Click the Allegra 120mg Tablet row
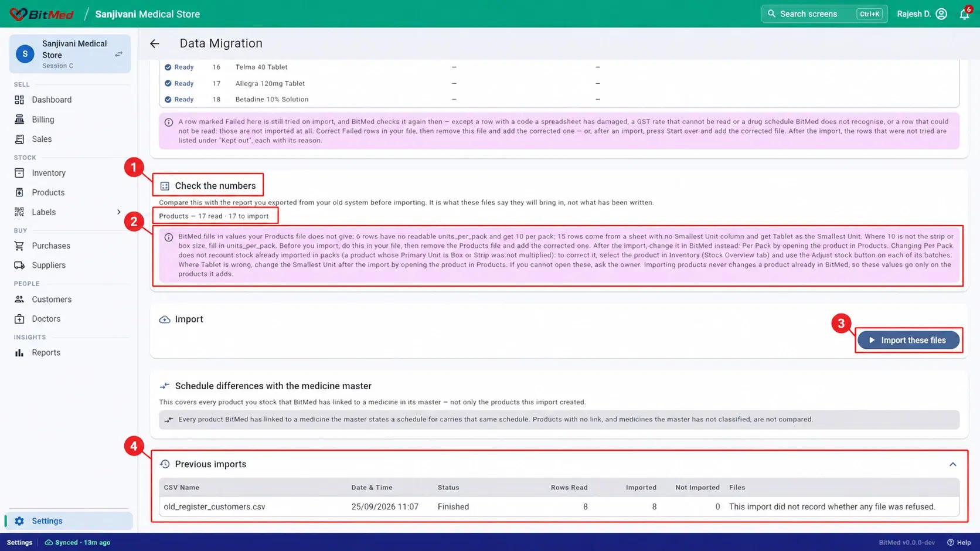 pos(559,83)
